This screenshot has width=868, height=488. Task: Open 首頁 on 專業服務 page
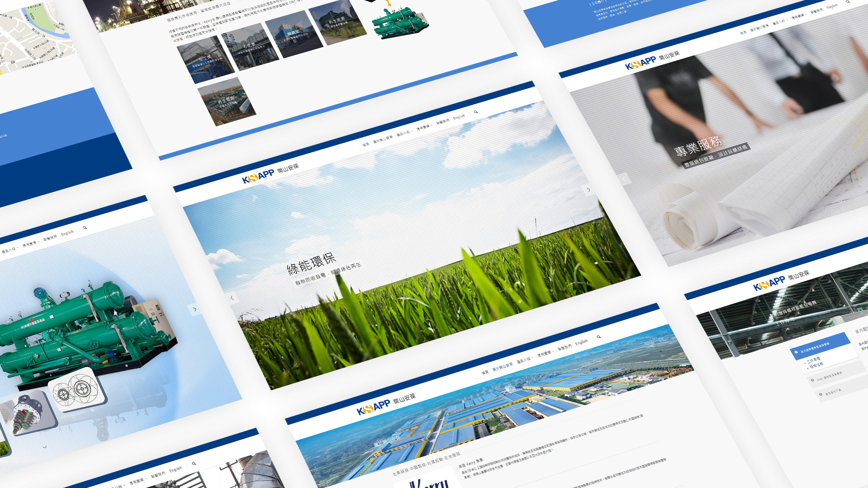743,33
